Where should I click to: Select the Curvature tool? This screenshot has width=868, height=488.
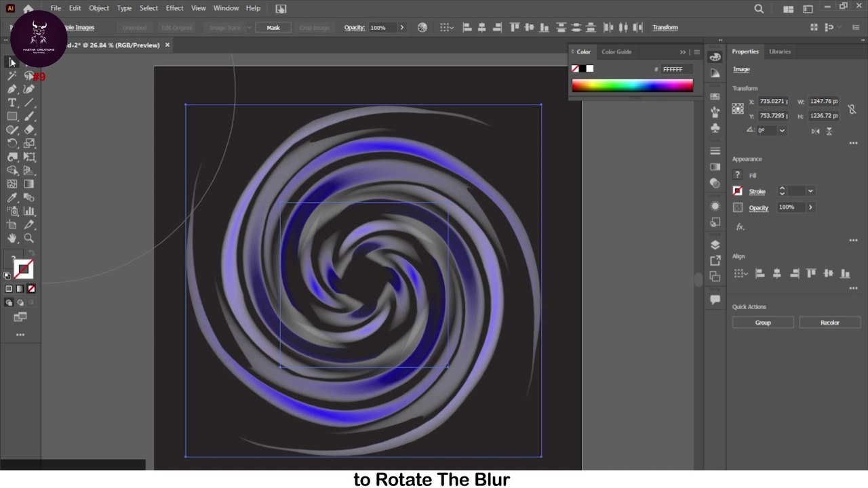click(29, 89)
